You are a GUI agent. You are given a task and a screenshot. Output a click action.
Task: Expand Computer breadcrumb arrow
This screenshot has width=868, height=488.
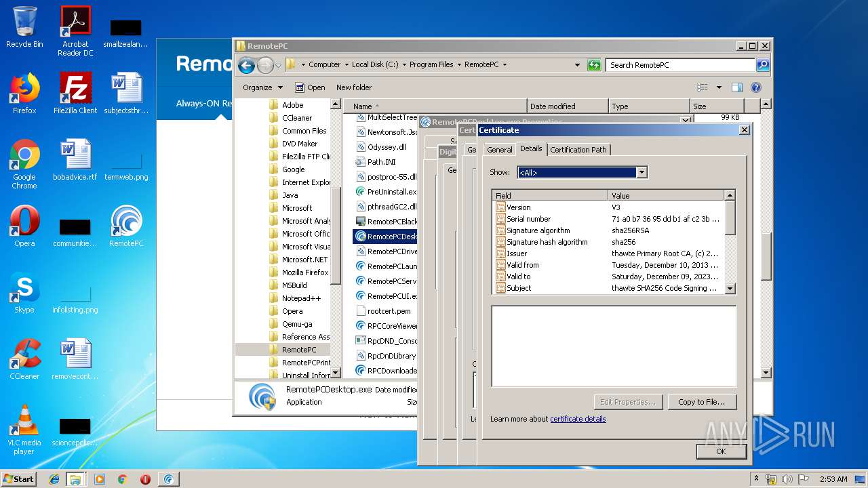coord(347,65)
